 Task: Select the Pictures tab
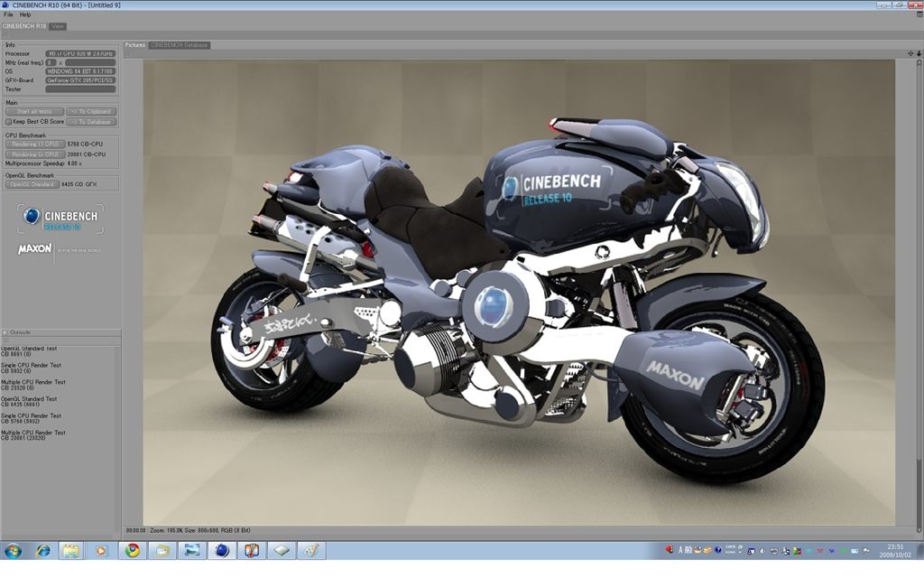coord(135,45)
